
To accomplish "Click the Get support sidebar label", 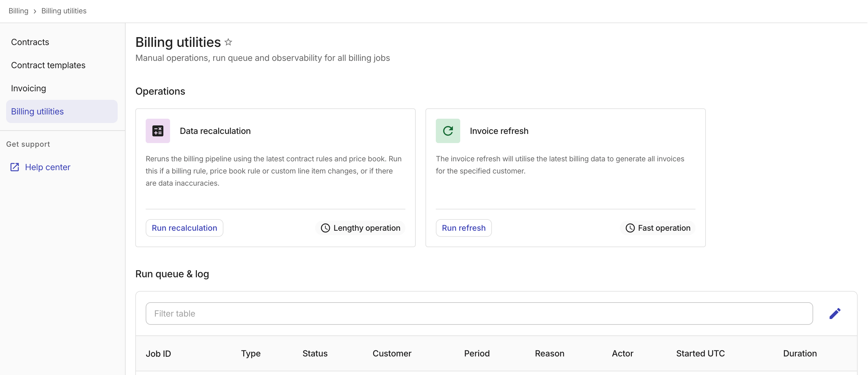I will (28, 144).
